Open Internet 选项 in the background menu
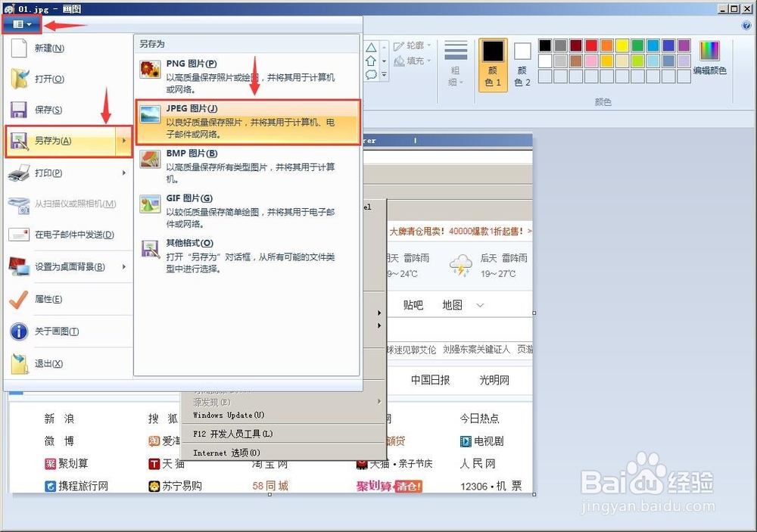Image resolution: width=757 pixels, height=532 pixels. click(227, 452)
